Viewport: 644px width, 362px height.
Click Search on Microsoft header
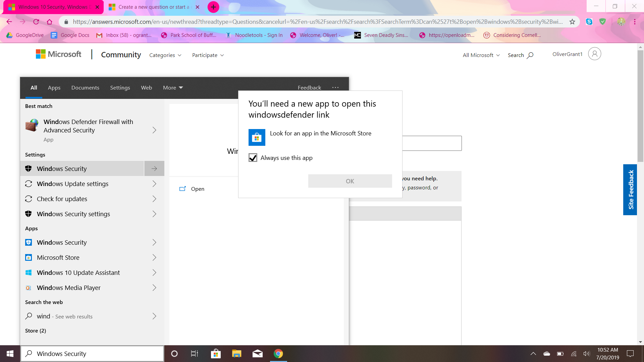pos(520,55)
